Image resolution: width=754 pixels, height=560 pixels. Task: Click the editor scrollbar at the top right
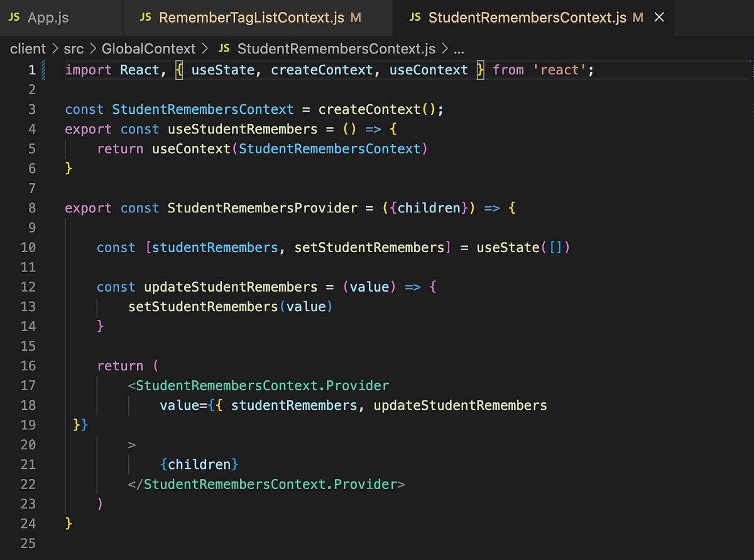point(749,69)
